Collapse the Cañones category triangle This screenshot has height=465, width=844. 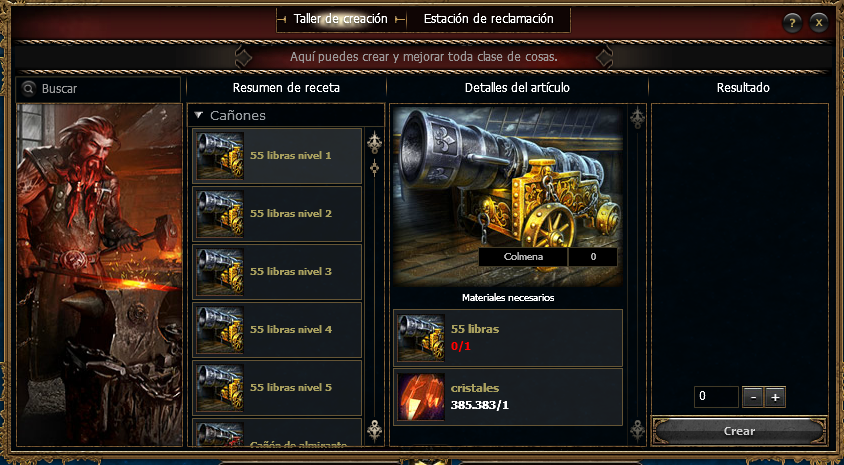(199, 115)
